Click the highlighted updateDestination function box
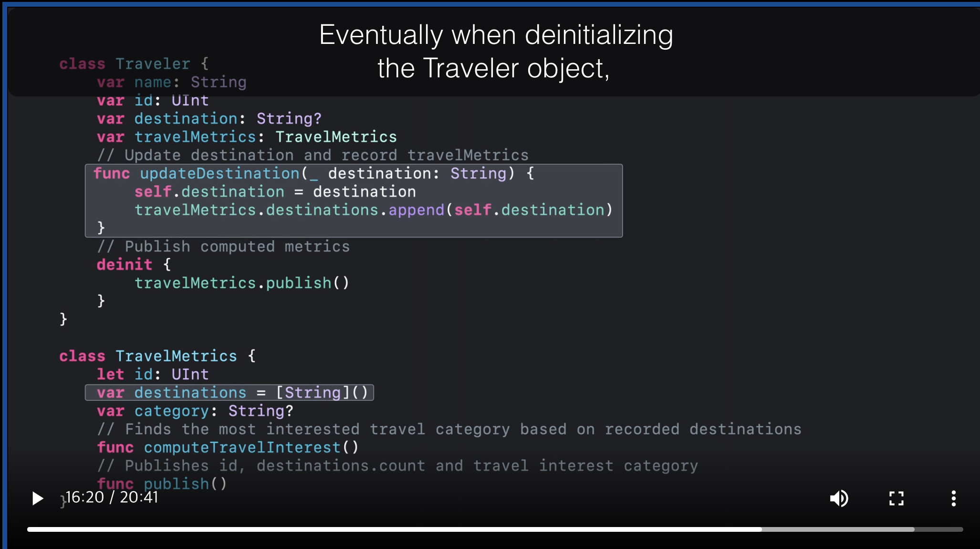This screenshot has height=549, width=980. pos(353,201)
